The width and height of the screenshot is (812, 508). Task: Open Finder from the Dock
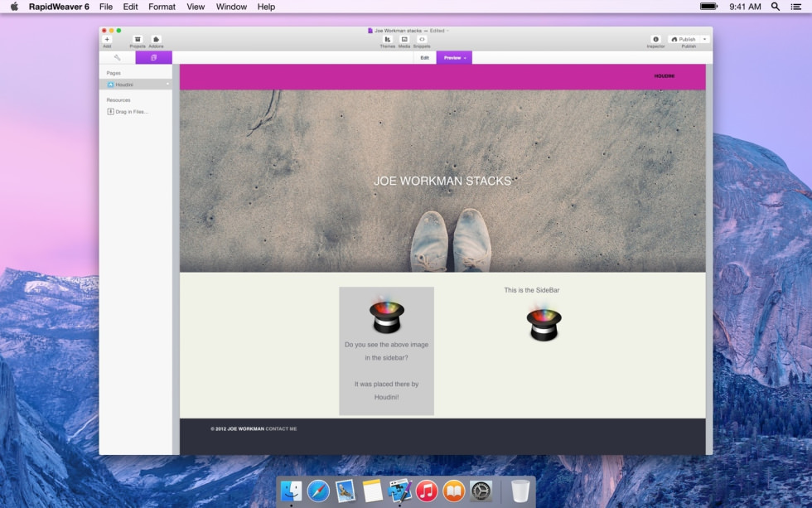coord(291,491)
